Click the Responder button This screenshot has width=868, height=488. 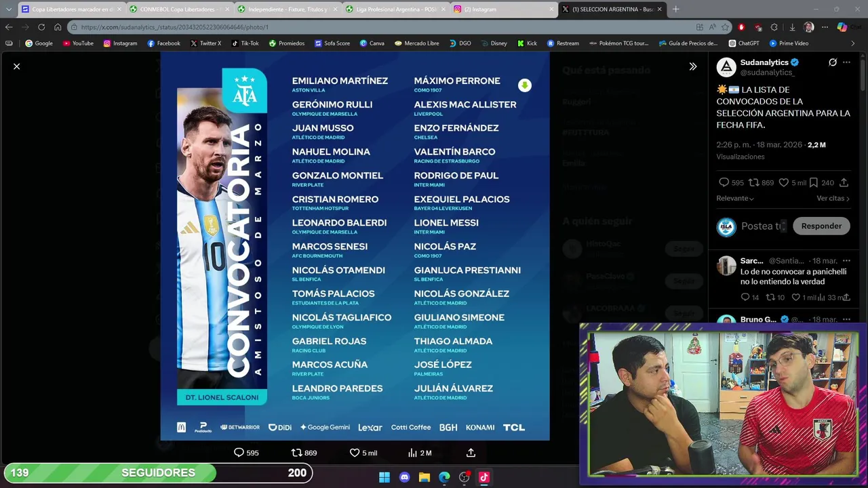[821, 226]
